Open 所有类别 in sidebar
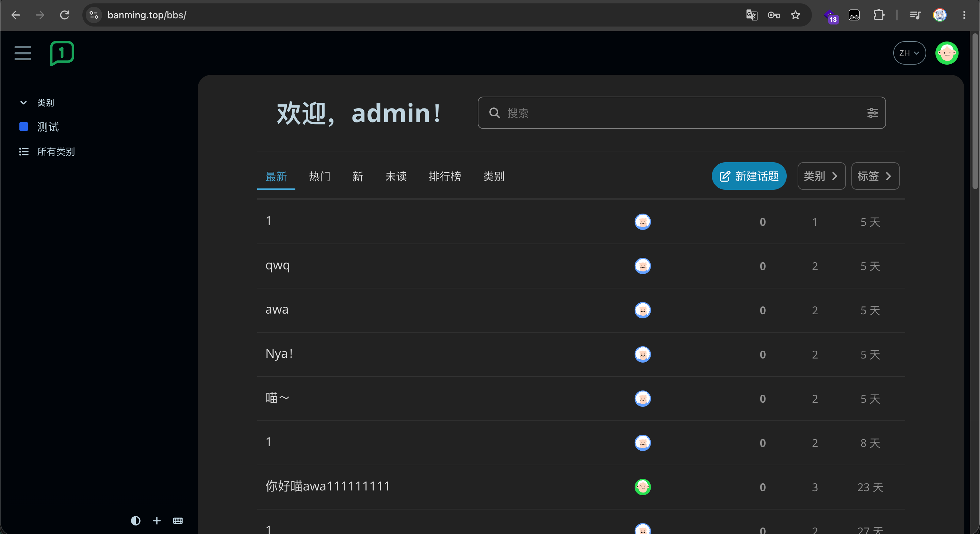980x534 pixels. tap(56, 152)
